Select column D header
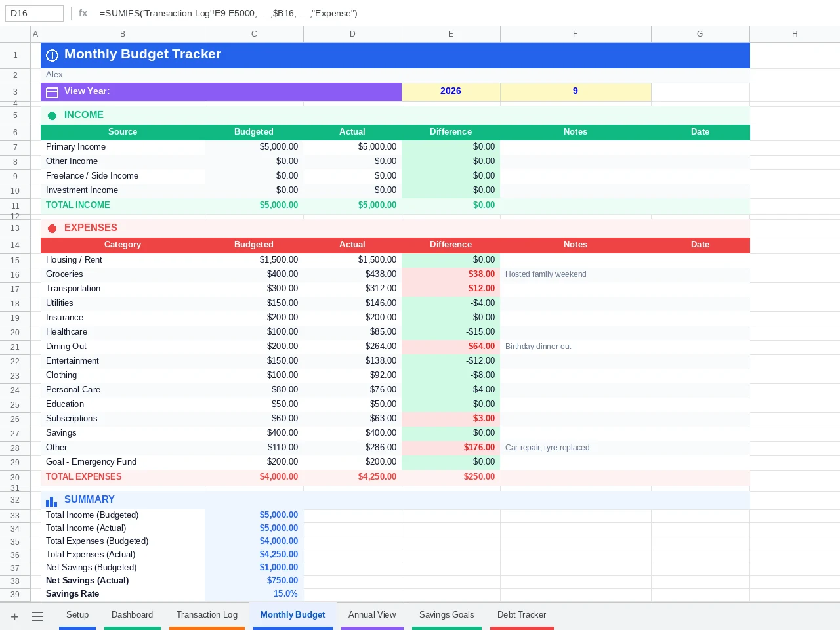840x630 pixels. tap(352, 34)
